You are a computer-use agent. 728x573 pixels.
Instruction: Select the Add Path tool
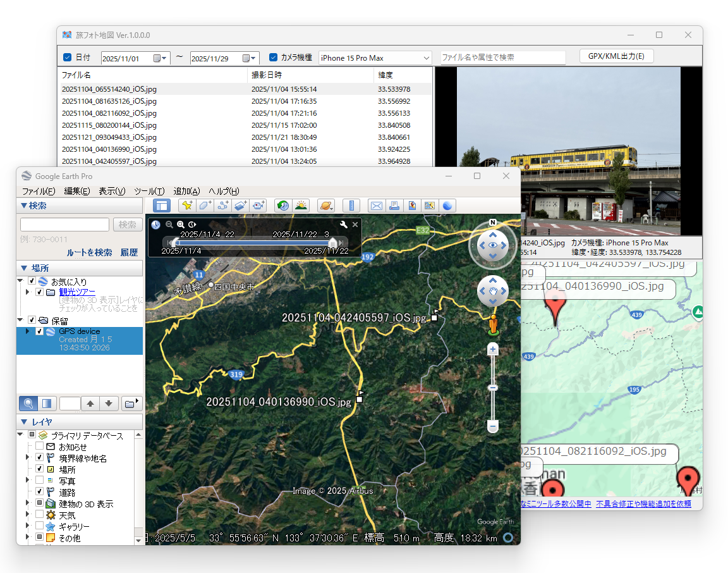(222, 206)
